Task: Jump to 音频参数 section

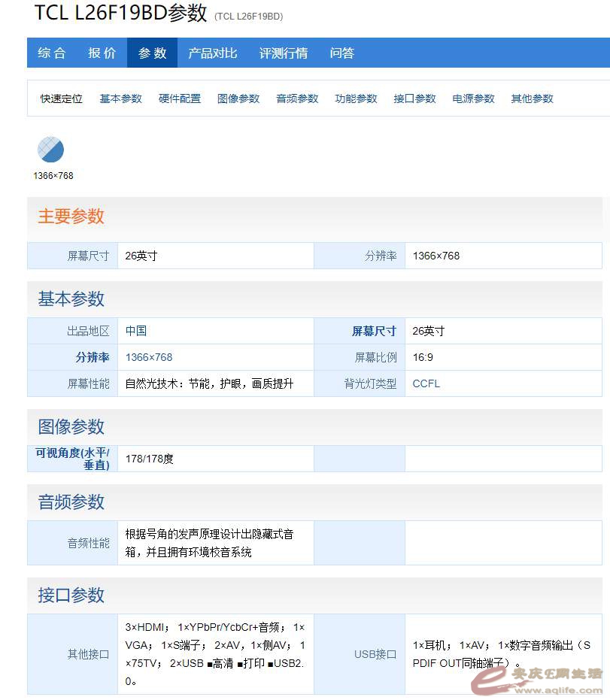Action: [297, 98]
